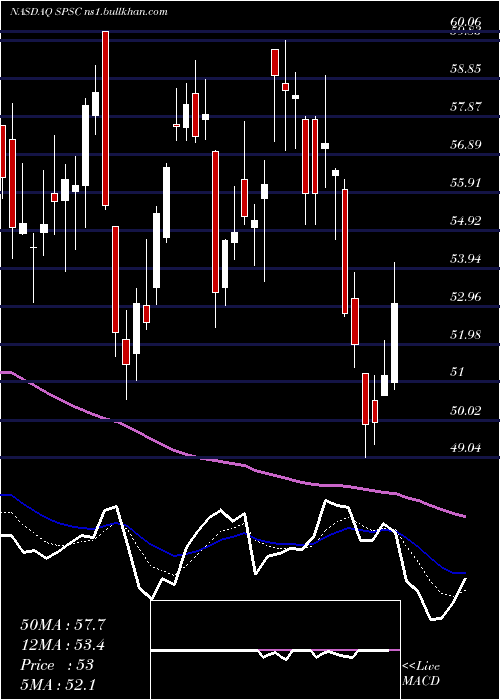Select the 60.06 price axis label

[465, 22]
